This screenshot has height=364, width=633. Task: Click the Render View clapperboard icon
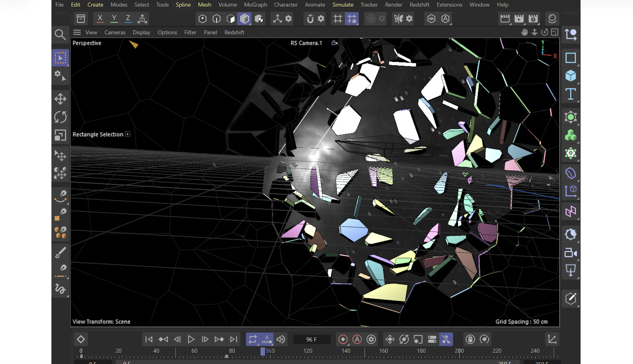(x=505, y=19)
